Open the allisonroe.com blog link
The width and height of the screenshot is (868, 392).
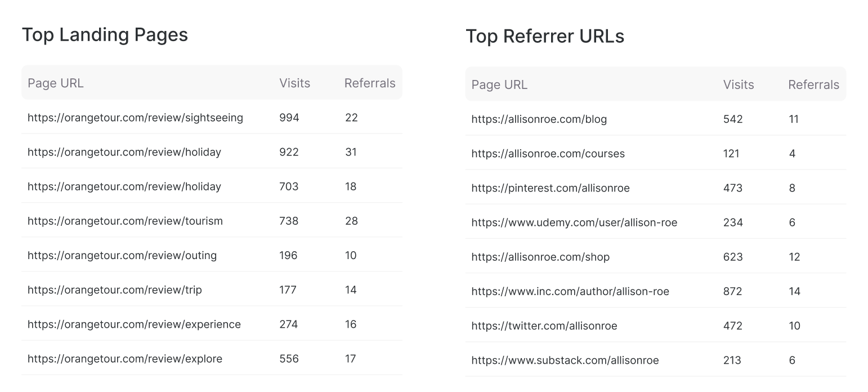[539, 119]
